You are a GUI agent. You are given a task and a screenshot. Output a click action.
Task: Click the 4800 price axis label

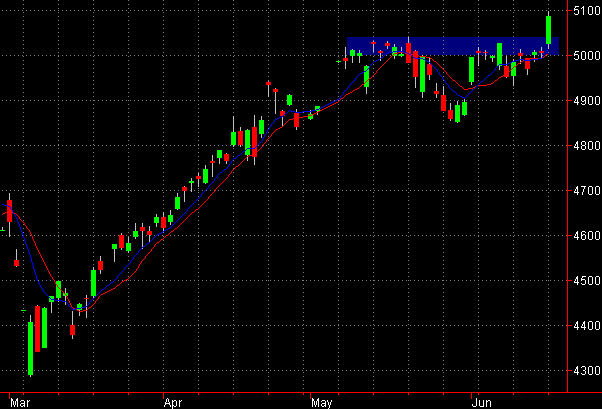point(587,146)
